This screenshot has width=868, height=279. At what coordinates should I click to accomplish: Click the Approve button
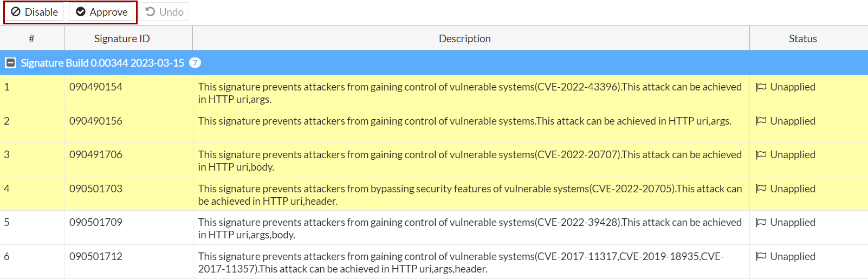[101, 12]
